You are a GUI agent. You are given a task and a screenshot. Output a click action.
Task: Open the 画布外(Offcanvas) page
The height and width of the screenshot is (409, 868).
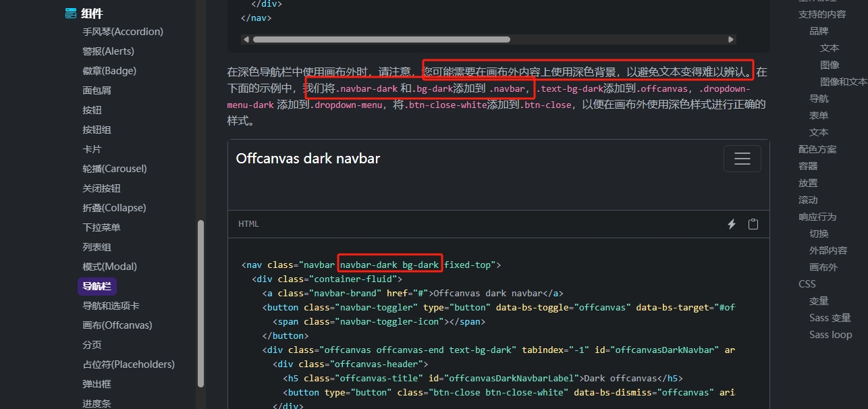point(116,325)
